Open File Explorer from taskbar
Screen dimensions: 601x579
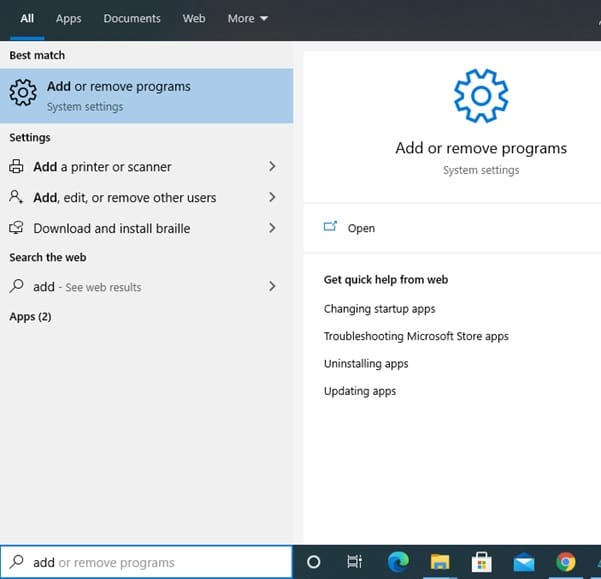pyautogui.click(x=440, y=563)
